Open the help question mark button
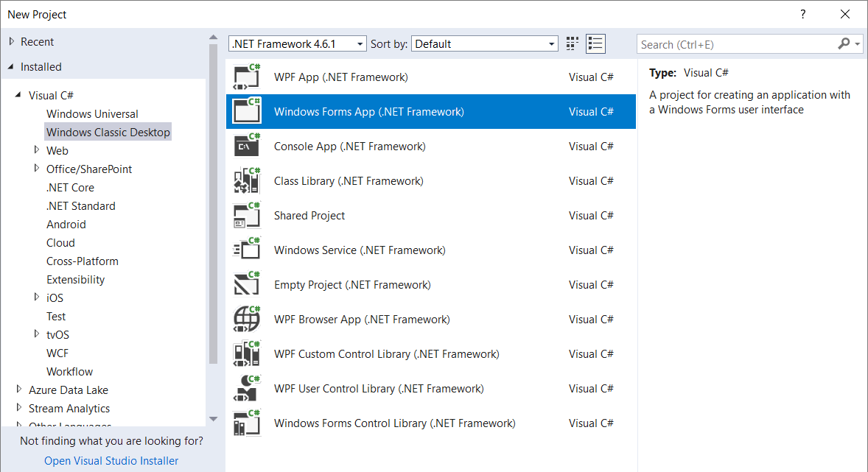Screen dimensions: 868x472 [802, 15]
